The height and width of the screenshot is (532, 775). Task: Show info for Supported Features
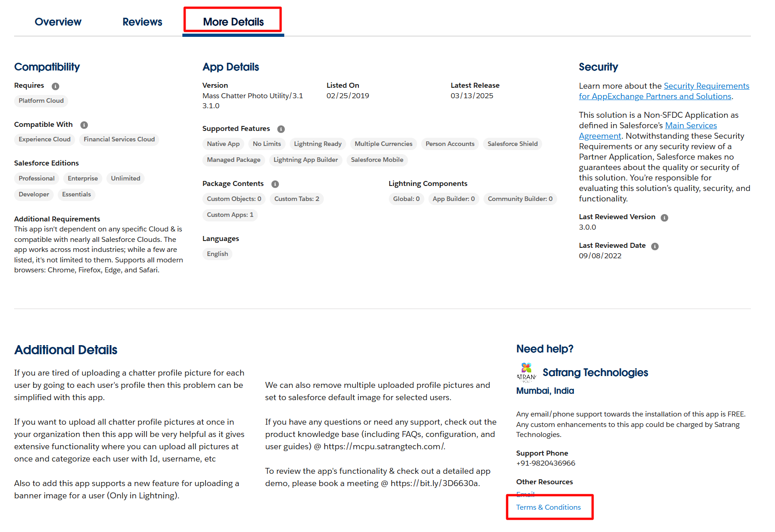[x=281, y=129]
